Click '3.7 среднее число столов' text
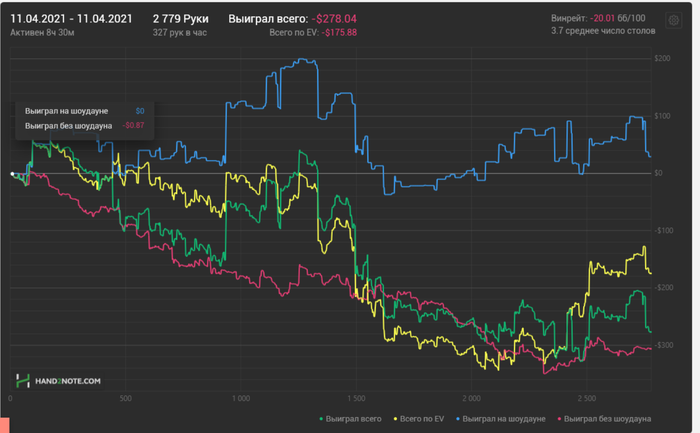The width and height of the screenshot is (700, 433). coord(603,31)
